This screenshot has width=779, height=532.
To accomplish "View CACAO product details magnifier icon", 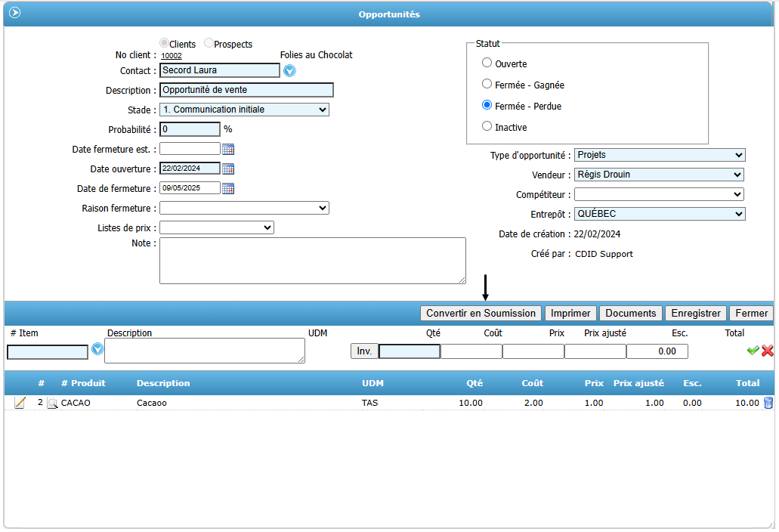I will tap(52, 404).
